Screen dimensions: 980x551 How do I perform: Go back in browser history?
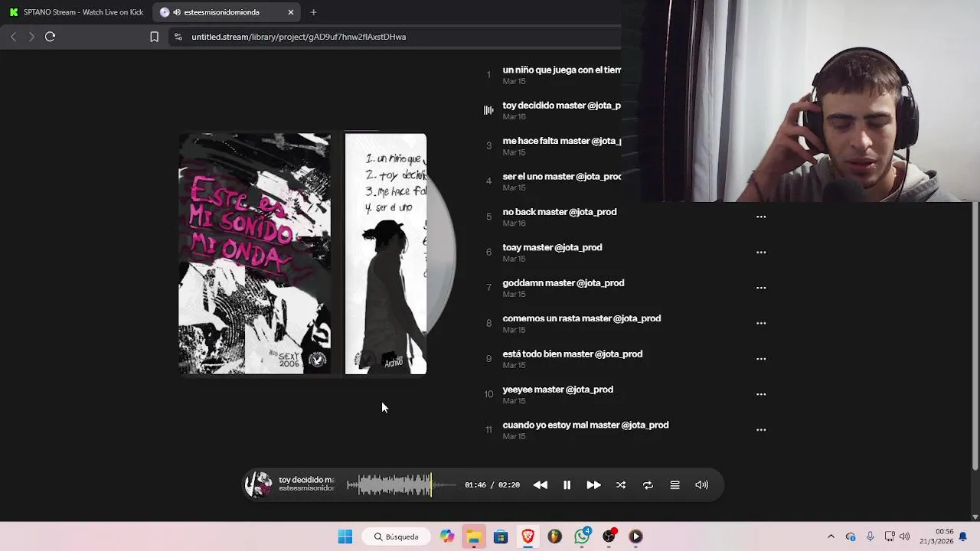click(13, 37)
